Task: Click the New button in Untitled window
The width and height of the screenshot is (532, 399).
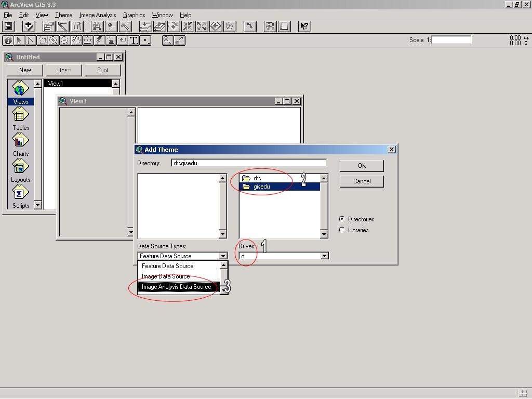Action: (25, 70)
